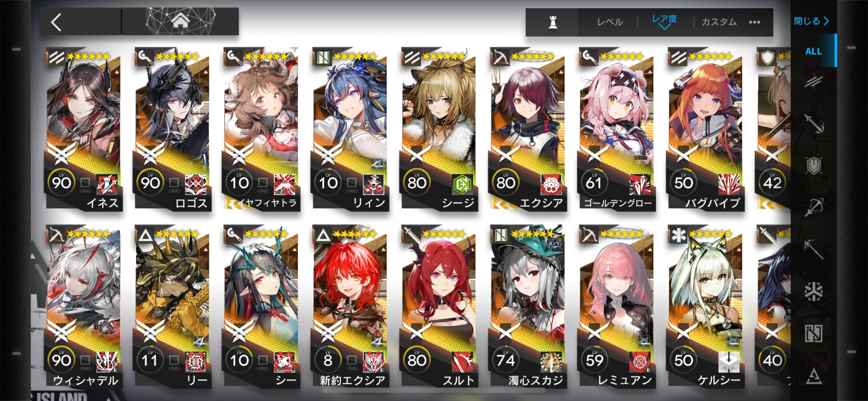Filter by Medic class icon

pyautogui.click(x=814, y=291)
